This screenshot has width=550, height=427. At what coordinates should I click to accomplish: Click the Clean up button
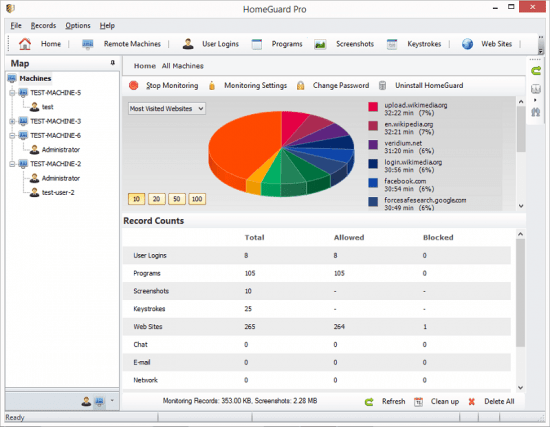point(445,402)
